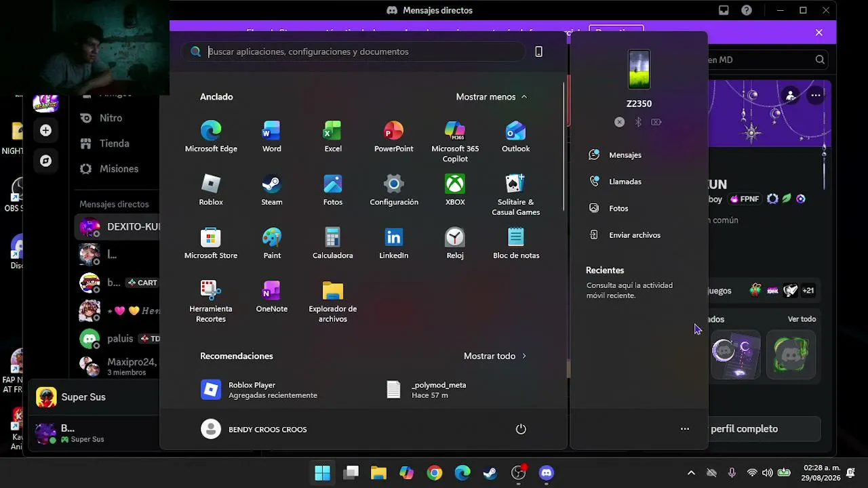Screen dimensions: 868x488
Task: Open Bloc de notas
Action: point(516,243)
